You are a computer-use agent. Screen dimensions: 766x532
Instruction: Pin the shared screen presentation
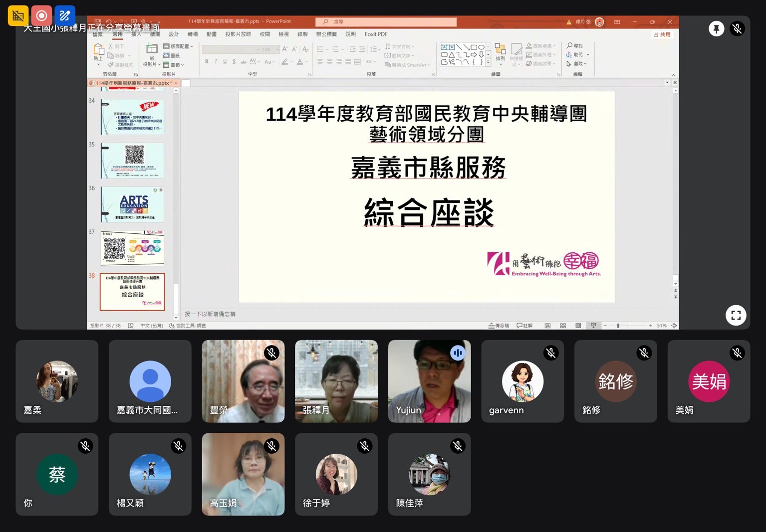pyautogui.click(x=716, y=29)
